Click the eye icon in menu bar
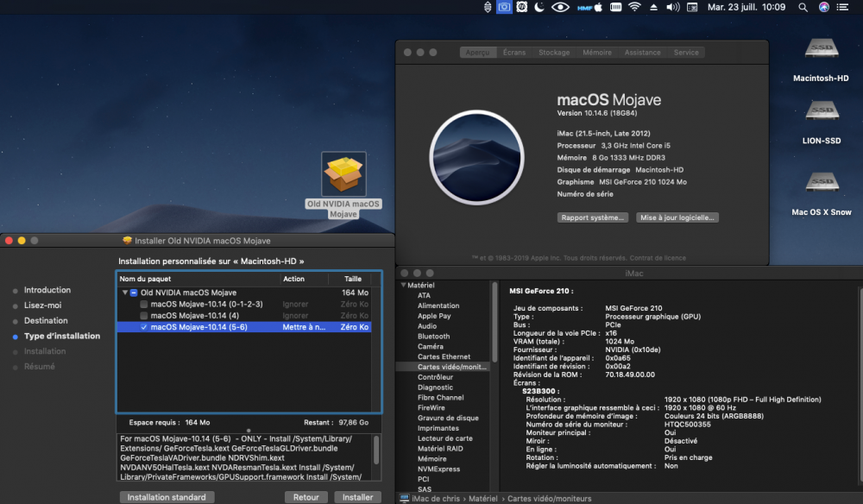 560,7
